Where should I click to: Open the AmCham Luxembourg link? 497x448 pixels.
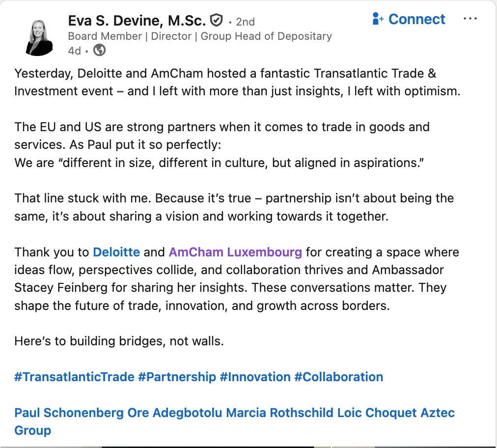click(x=235, y=252)
